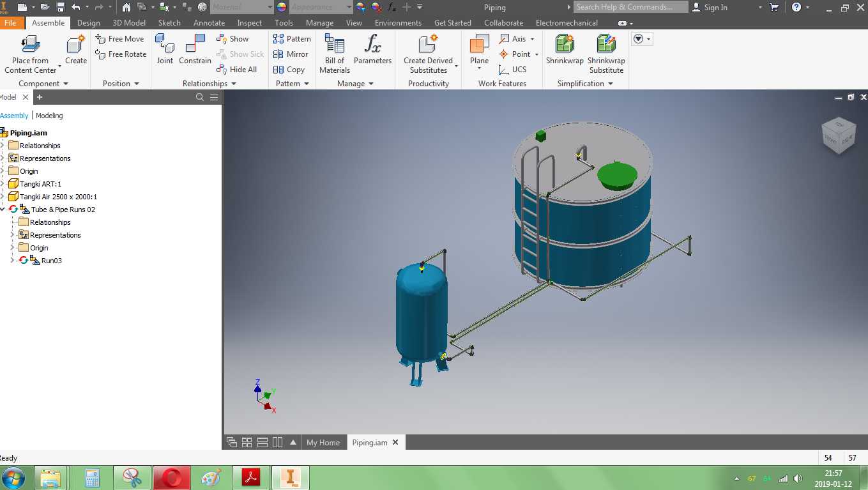Expand Tangki Air 2500 x 2000:1 node
Viewport: 868px width, 490px height.
[3, 197]
